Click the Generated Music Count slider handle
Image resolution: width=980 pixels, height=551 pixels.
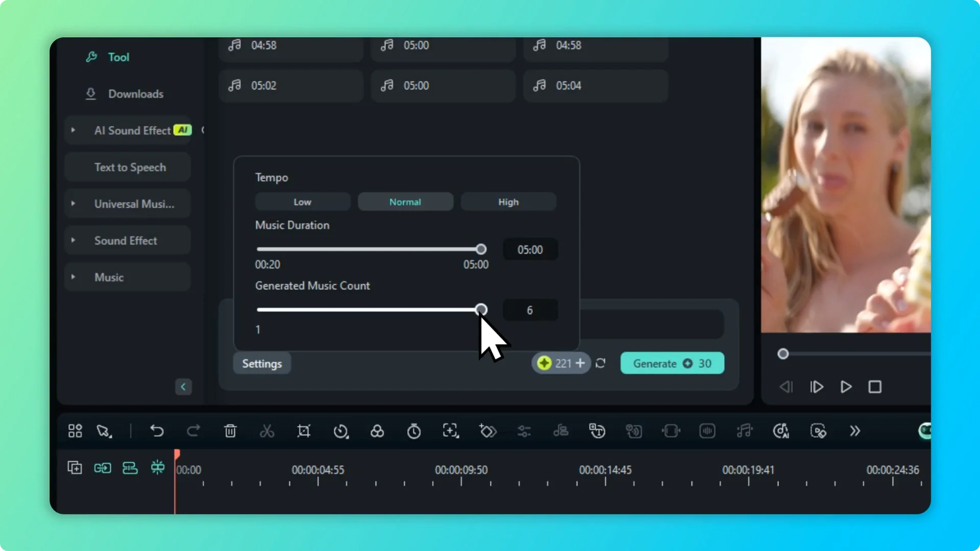coord(481,310)
